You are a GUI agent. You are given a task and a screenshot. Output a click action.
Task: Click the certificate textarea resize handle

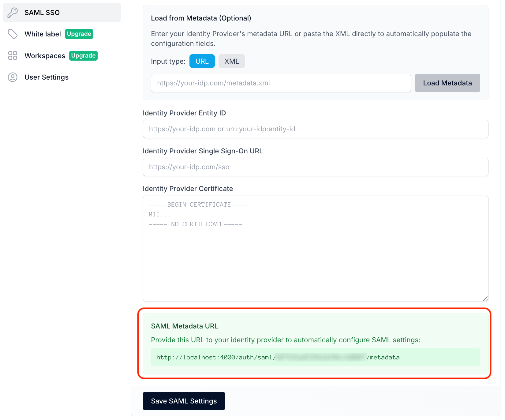pos(485,299)
